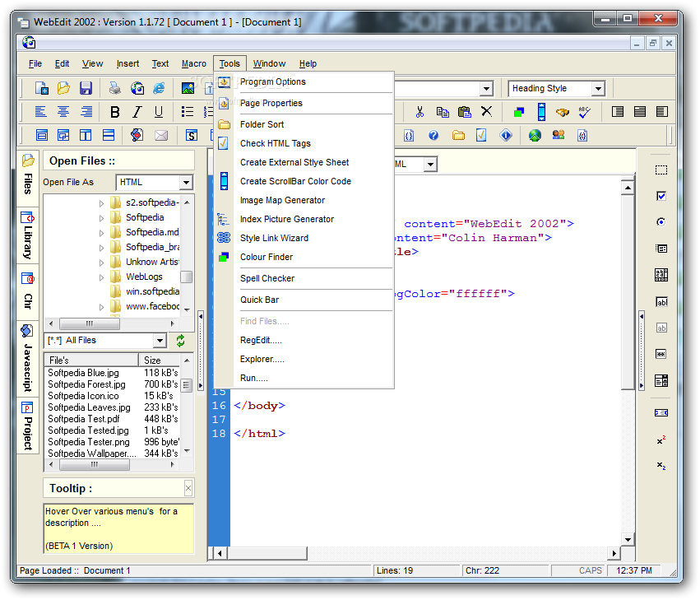Image resolution: width=700 pixels, height=600 pixels.
Task: Click the Copy icon in toolbar
Action: pos(443,112)
